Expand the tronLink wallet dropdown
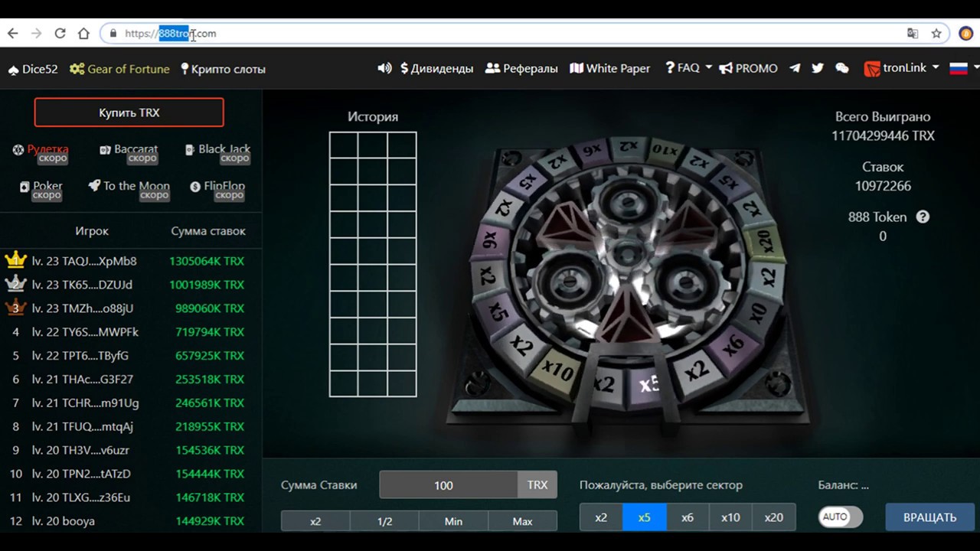980x551 pixels. click(x=902, y=68)
